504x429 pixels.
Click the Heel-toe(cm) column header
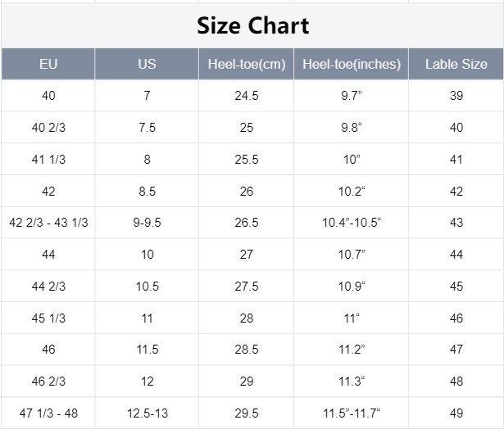(246, 64)
